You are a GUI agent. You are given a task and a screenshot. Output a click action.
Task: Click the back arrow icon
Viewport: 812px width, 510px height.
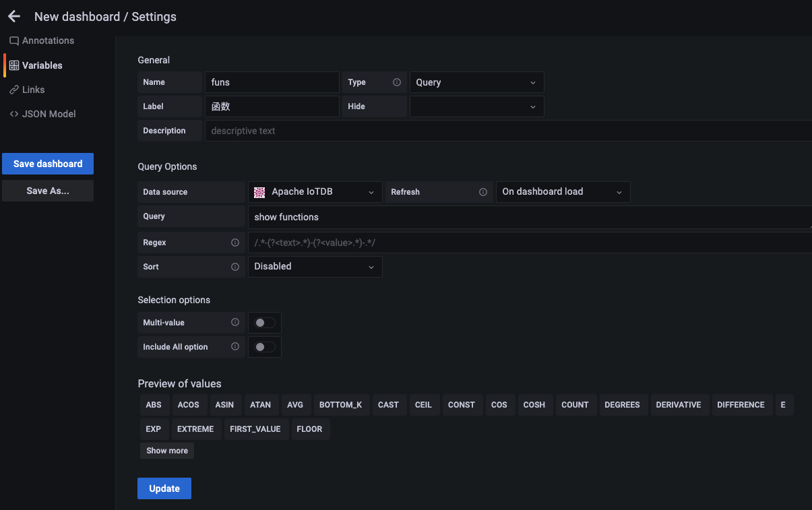click(x=14, y=17)
